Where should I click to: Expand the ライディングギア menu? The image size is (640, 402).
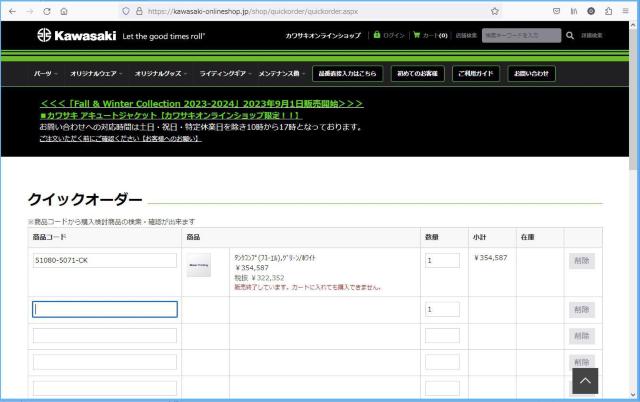click(x=224, y=73)
